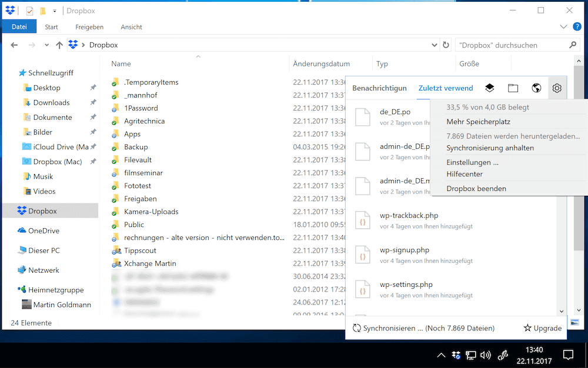This screenshot has width=588, height=368.
Task: Open the Ansicht ribbon tab
Action: coord(131,27)
